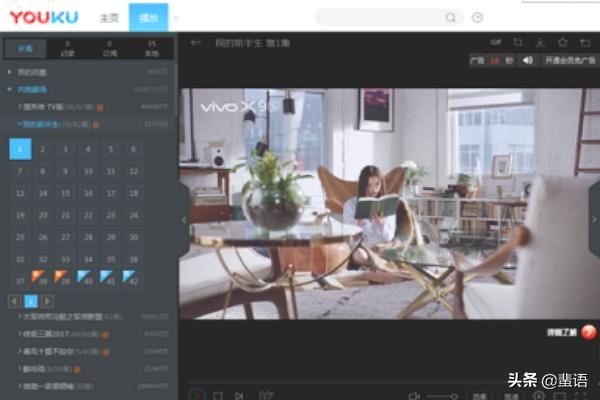Image resolution: width=600 pixels, height=400 pixels.
Task: Click the YOUKU logo
Action: coord(44,17)
